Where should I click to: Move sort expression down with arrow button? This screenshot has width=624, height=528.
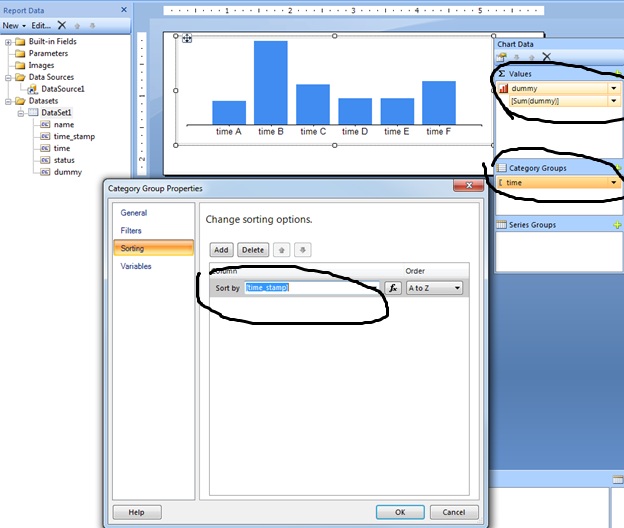point(302,250)
